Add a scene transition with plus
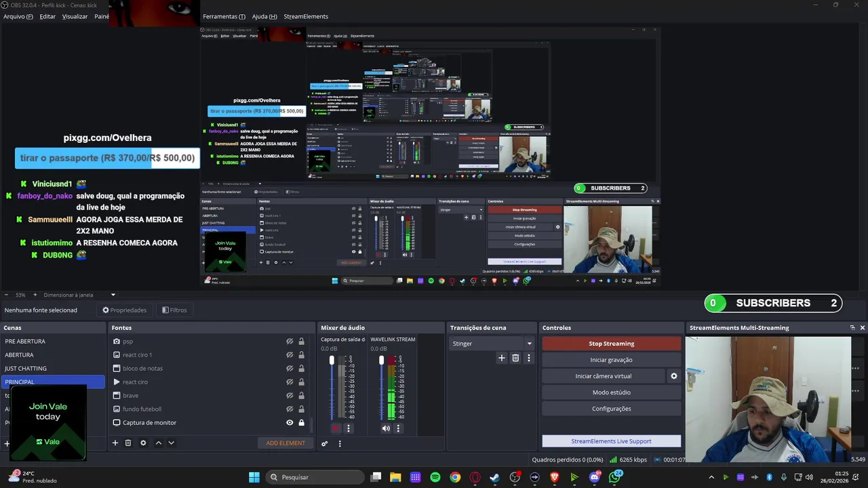 click(x=502, y=358)
